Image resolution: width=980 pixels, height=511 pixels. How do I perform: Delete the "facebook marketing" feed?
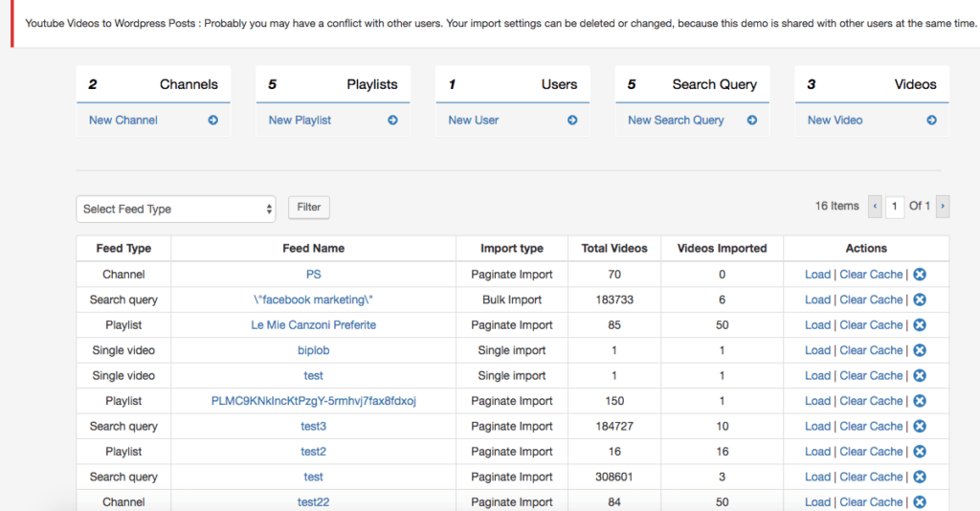tap(920, 300)
